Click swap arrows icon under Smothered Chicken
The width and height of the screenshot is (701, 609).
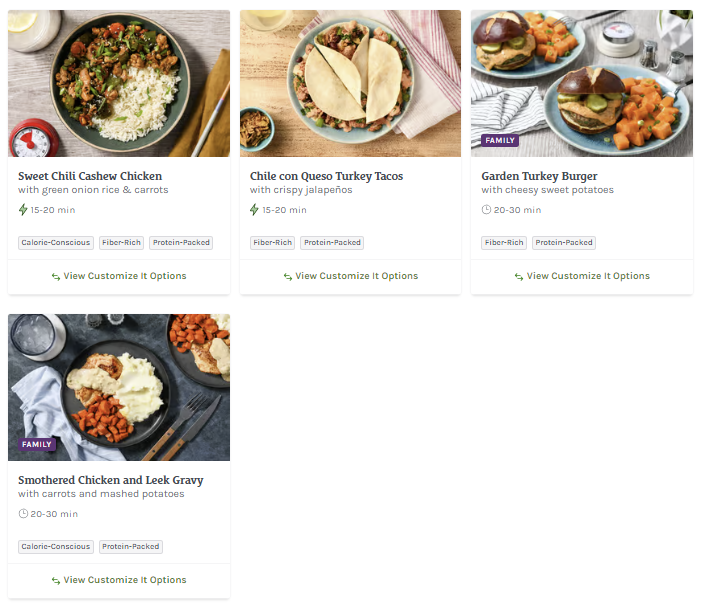tap(56, 581)
